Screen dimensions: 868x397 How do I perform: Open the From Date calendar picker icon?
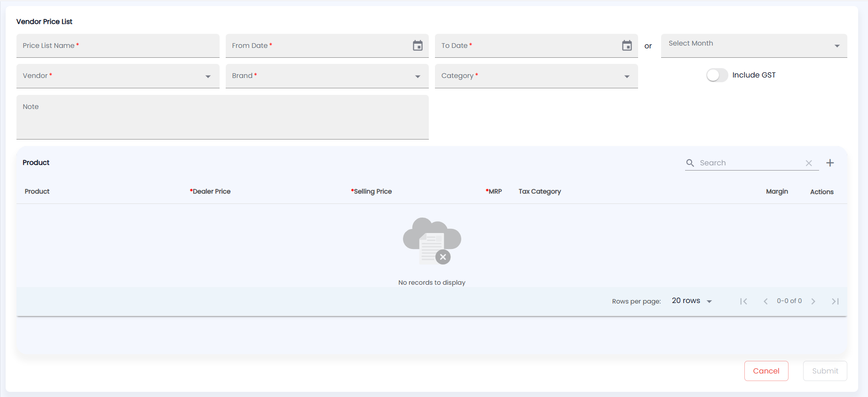pyautogui.click(x=418, y=46)
